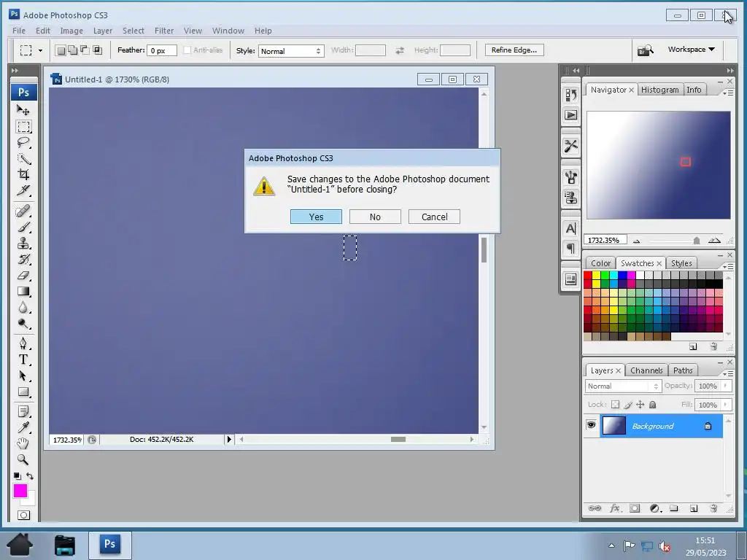This screenshot has width=747, height=560.
Task: Open the Actions panel icon
Action: click(x=570, y=114)
